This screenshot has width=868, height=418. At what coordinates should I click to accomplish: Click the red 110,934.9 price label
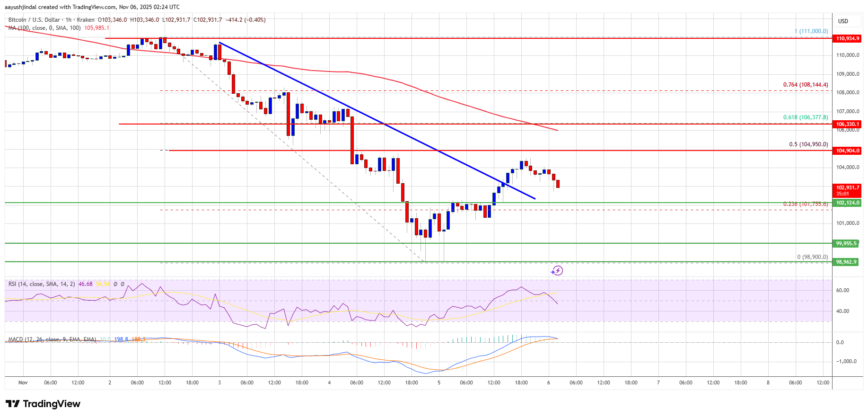(x=847, y=38)
